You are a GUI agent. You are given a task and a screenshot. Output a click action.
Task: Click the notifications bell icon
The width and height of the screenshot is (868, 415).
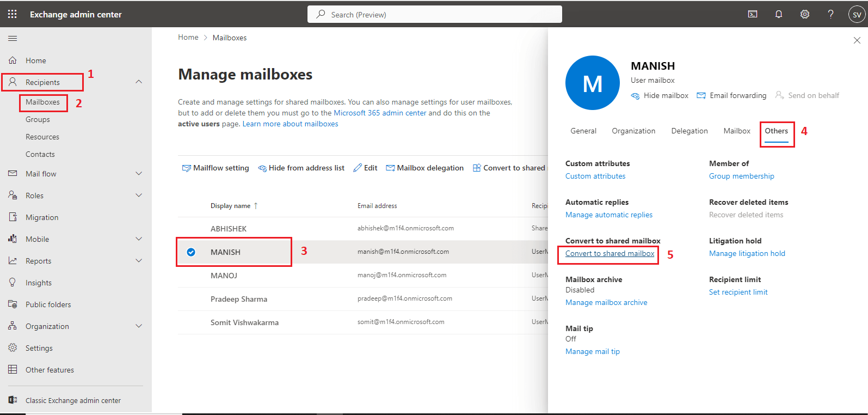tap(779, 14)
